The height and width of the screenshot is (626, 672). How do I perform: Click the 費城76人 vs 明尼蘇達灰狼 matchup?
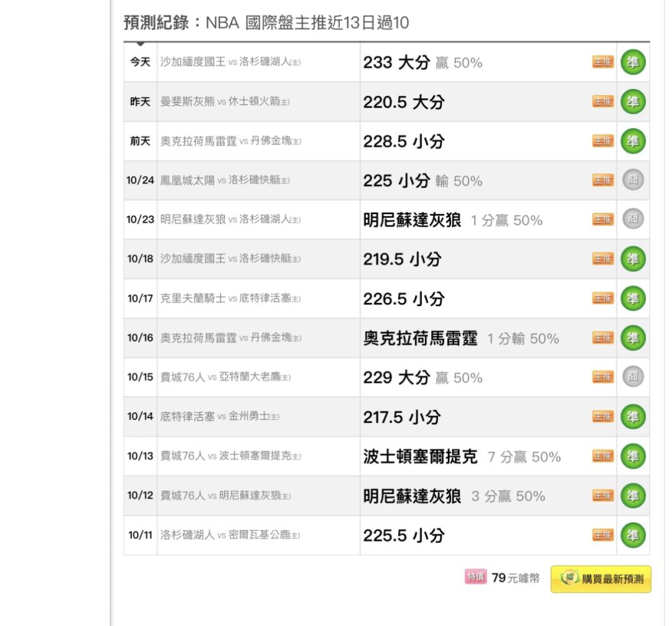(x=225, y=496)
